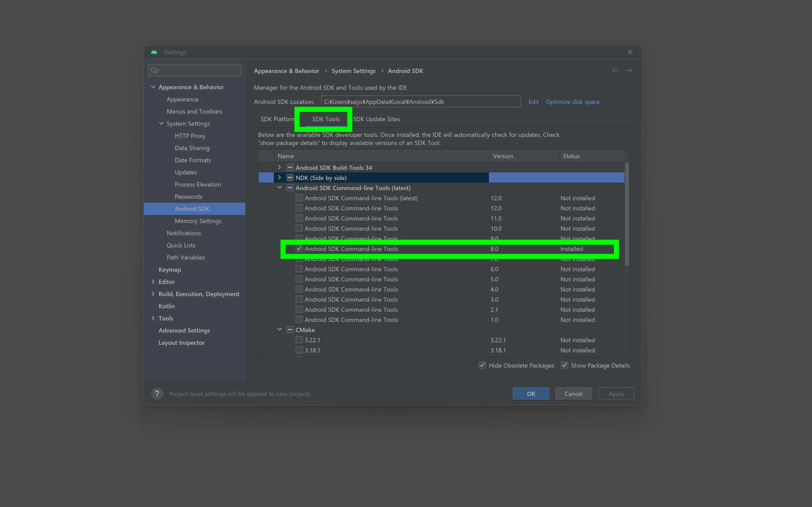Screen dimensions: 812x507
Task: Uncheck Command-line Tools version 8.0
Action: click(x=299, y=249)
